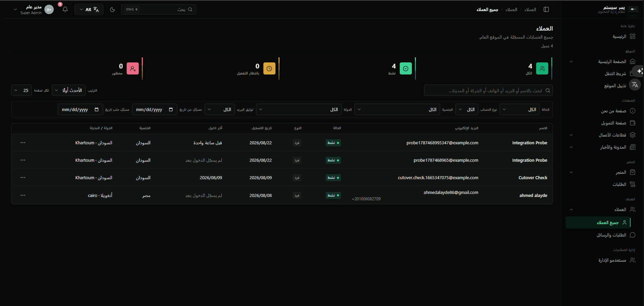The image size is (644, 306).
Task: Click the top بحث search field
Action: pyautogui.click(x=159, y=9)
